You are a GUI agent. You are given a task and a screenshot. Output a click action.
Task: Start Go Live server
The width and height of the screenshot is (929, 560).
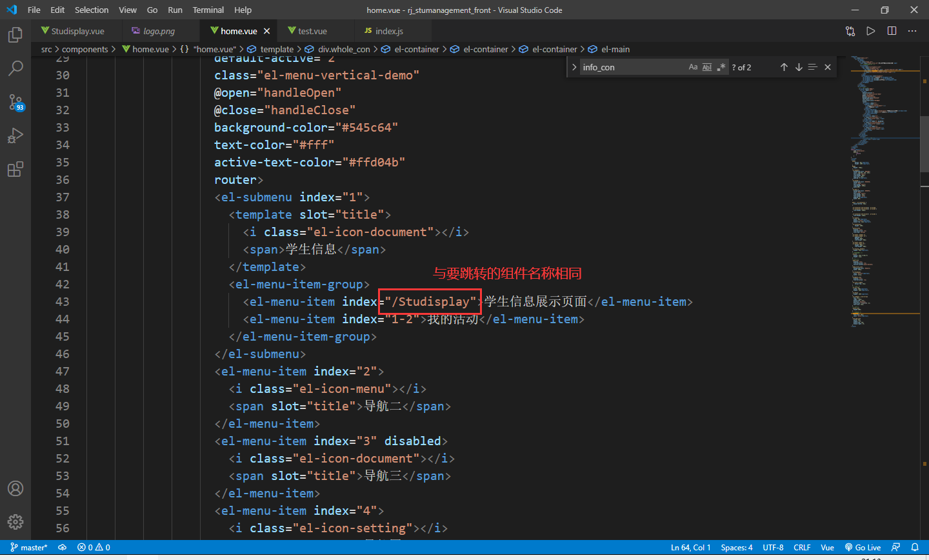pyautogui.click(x=863, y=547)
